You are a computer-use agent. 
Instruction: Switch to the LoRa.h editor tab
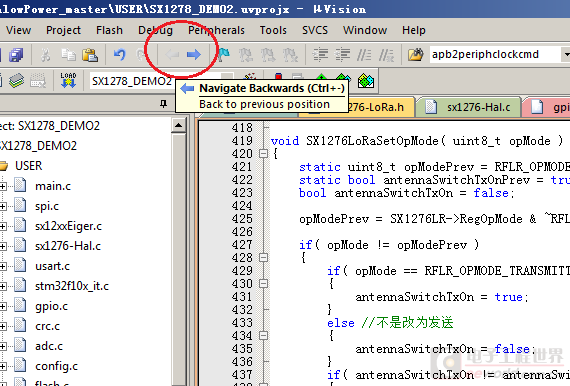[381, 107]
